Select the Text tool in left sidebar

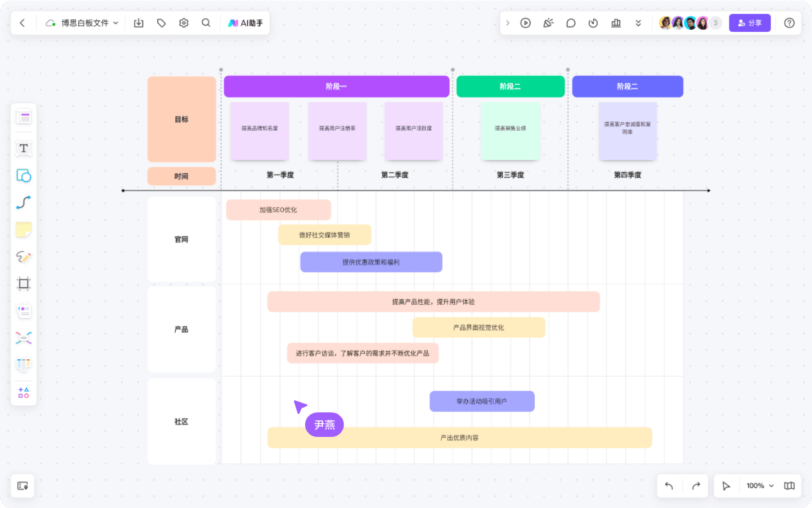tap(24, 148)
